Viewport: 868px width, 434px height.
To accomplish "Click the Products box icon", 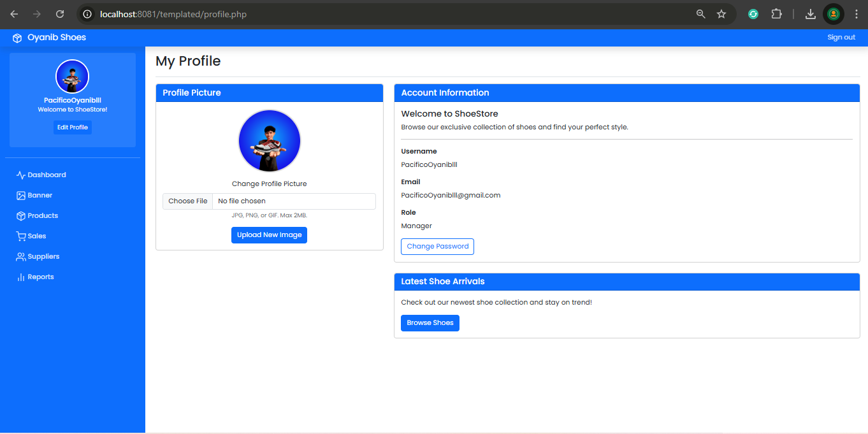I will click(21, 216).
